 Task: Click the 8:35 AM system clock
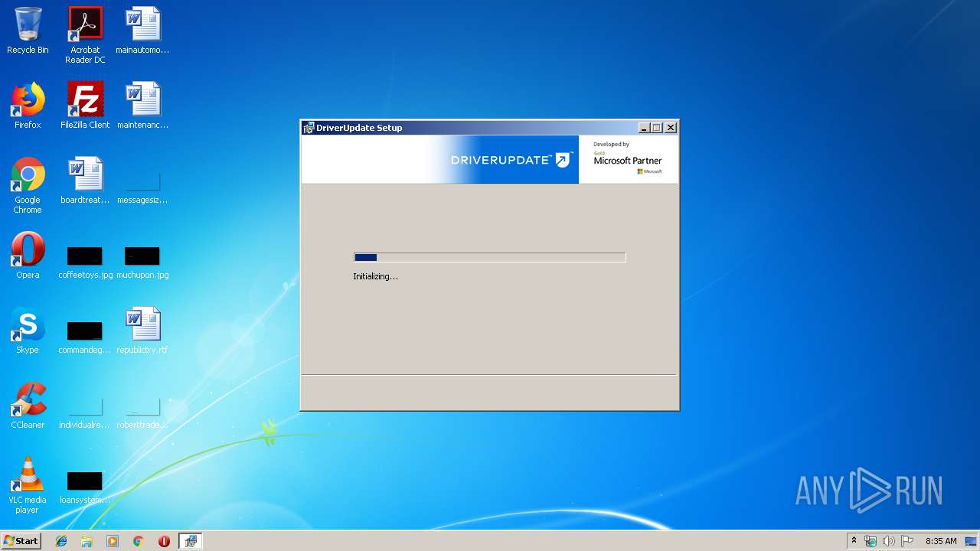point(941,541)
